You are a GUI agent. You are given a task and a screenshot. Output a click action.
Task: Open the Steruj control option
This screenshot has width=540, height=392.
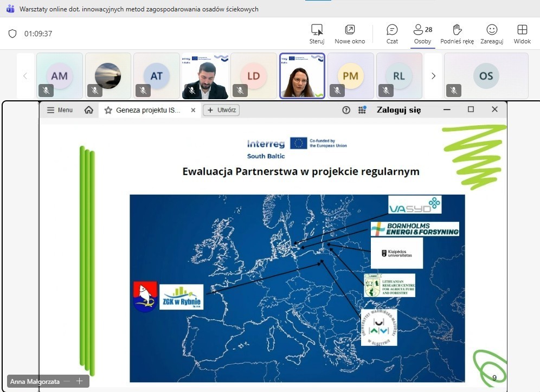317,34
